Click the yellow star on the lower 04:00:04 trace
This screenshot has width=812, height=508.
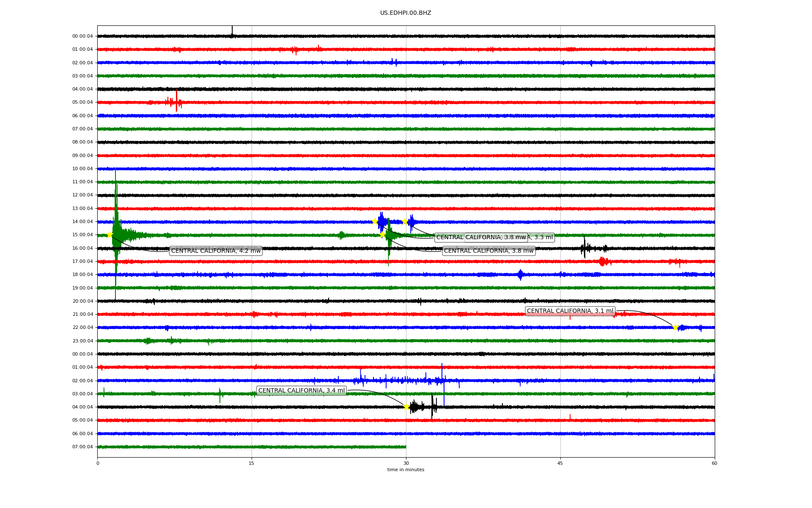(x=406, y=407)
